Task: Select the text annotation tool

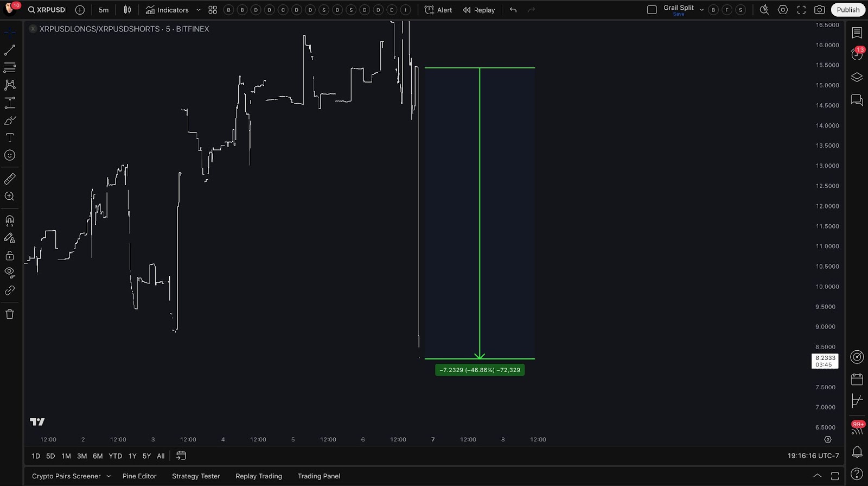Action: coord(10,138)
